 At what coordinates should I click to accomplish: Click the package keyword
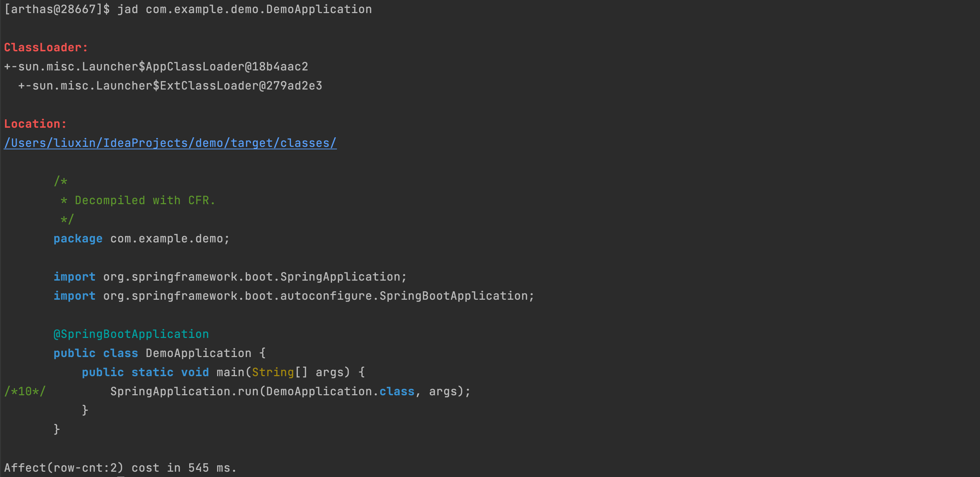tap(78, 238)
